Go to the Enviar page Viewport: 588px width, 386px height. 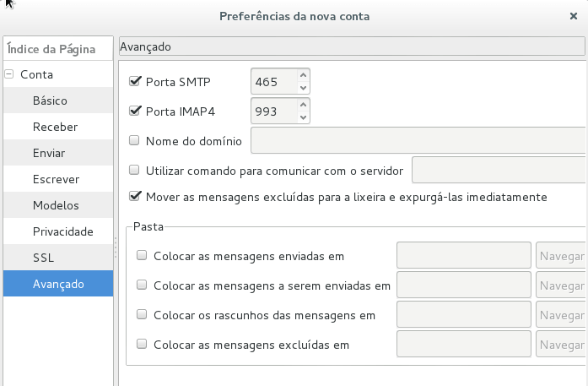[x=49, y=153]
